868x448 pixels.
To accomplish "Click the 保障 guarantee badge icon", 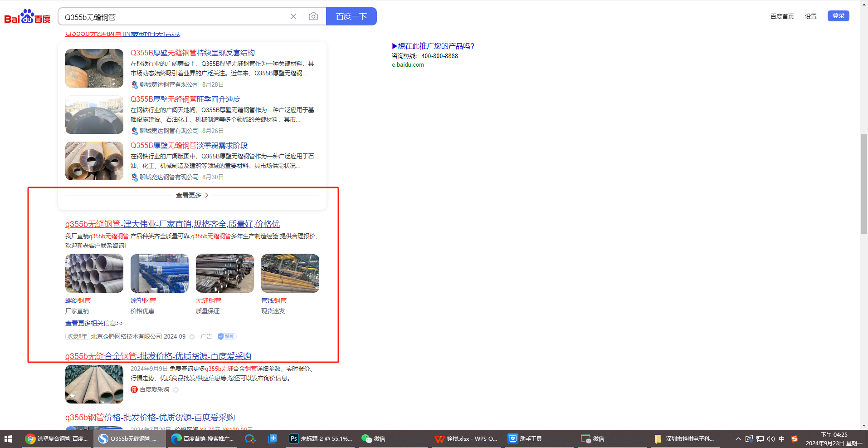I will [227, 336].
